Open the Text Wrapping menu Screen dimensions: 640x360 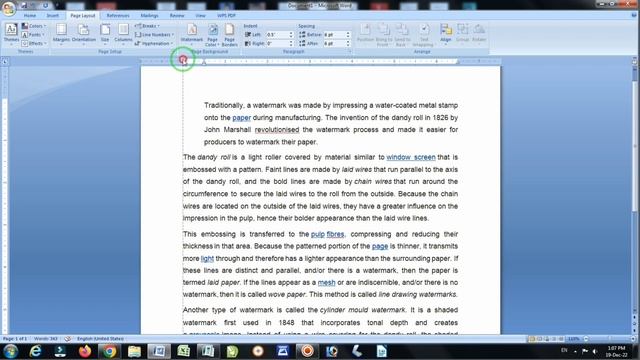(423, 35)
